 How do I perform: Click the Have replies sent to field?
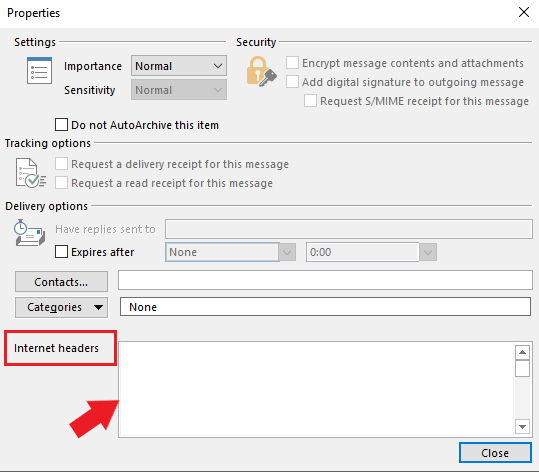349,229
